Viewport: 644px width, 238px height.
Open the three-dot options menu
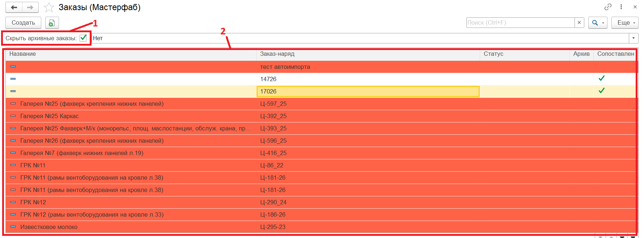[x=621, y=7]
